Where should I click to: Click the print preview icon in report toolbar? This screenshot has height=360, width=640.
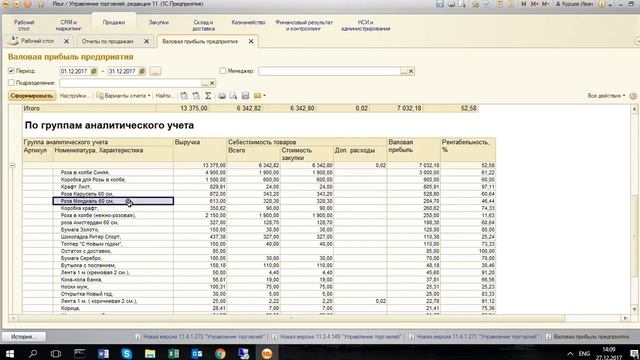tap(233, 96)
